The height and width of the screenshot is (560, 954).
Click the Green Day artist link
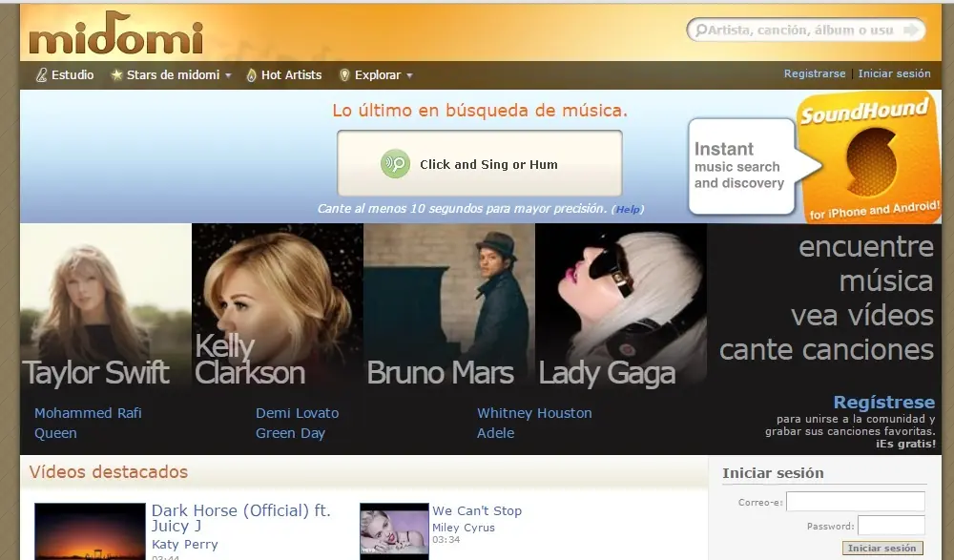[290, 433]
